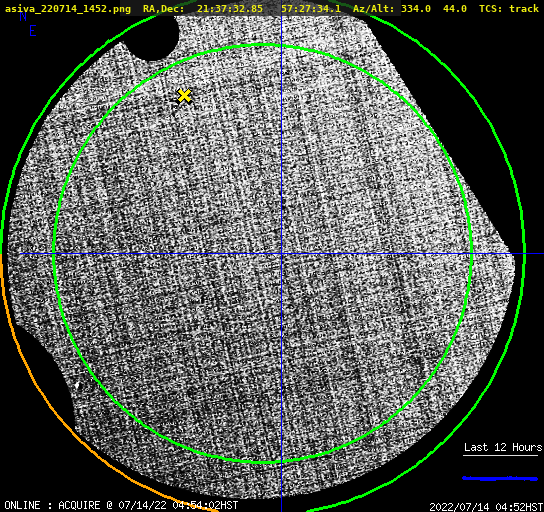Click the yellow X target marker
The image size is (544, 512).
point(184,96)
